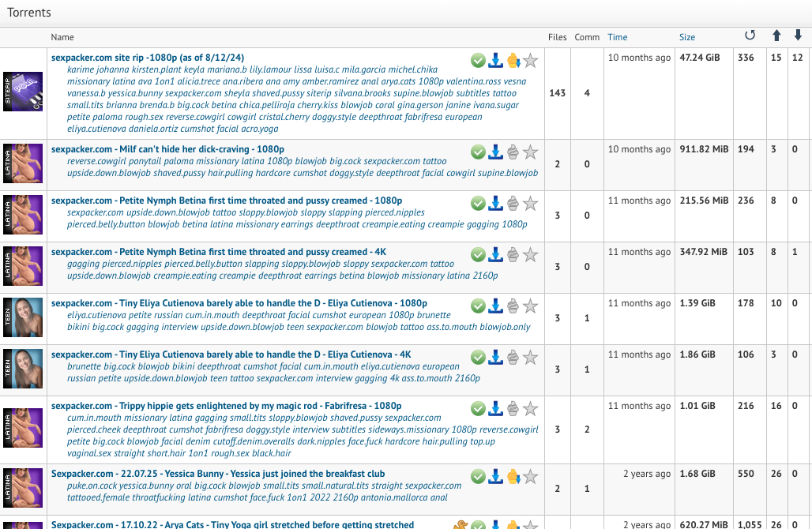Sort torrents by the Size column
This screenshot has height=529, width=812.
click(x=687, y=37)
